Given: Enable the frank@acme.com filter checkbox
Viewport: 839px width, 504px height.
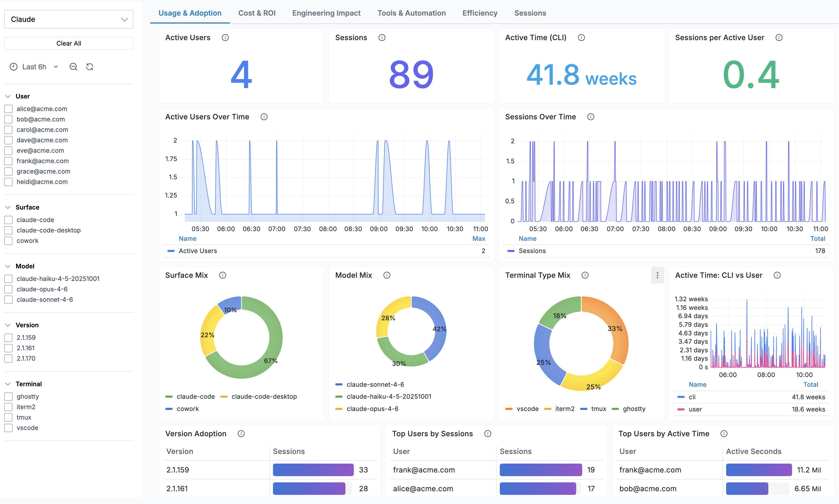Looking at the screenshot, I should pos(9,161).
